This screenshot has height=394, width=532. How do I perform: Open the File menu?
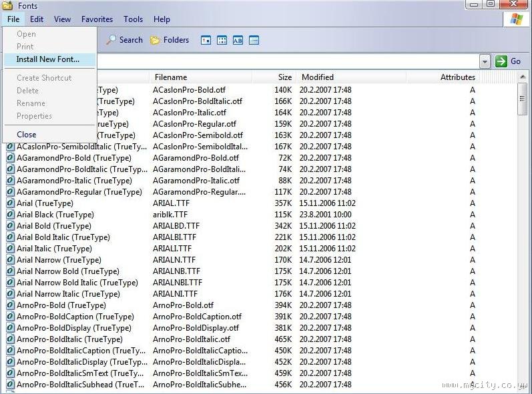click(13, 19)
